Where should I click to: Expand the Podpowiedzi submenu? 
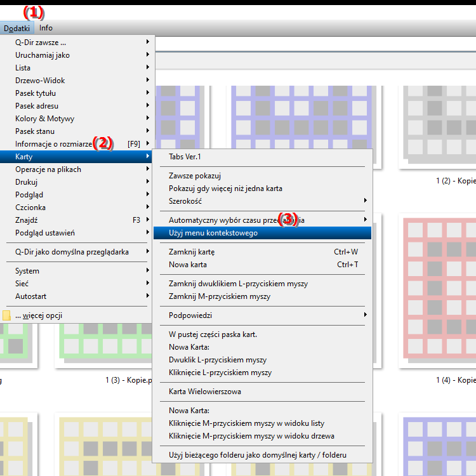coord(262,315)
